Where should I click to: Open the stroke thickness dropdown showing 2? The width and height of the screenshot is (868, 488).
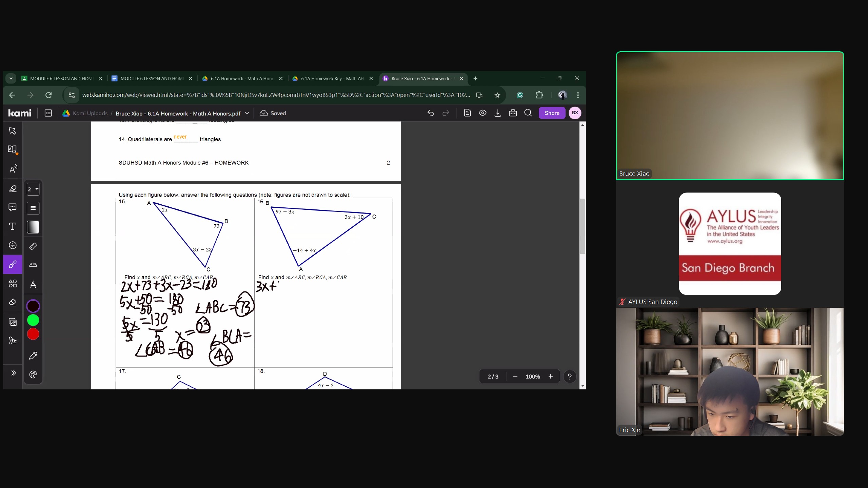[33, 189]
